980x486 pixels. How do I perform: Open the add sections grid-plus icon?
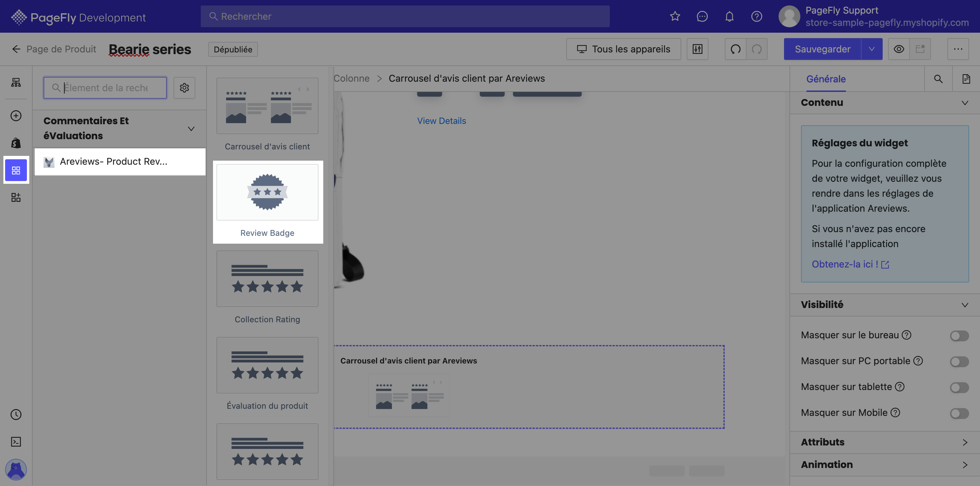(x=16, y=197)
